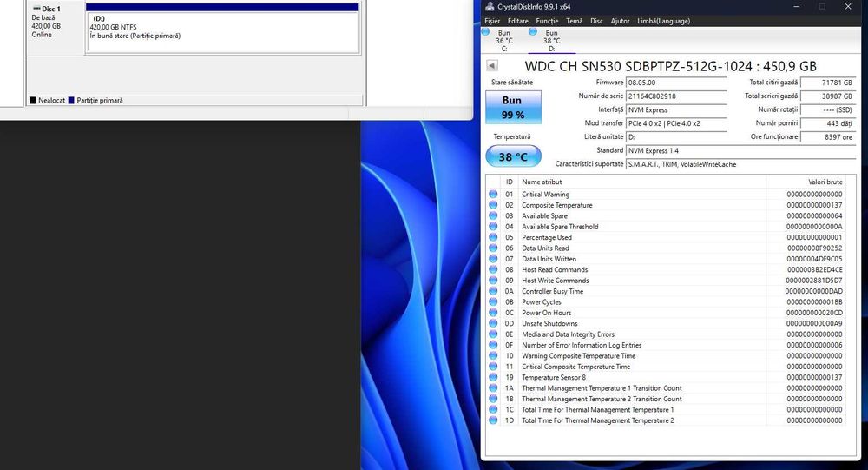Viewport: 868px width, 470px height.
Task: Click the ID column header
Action: click(509, 182)
